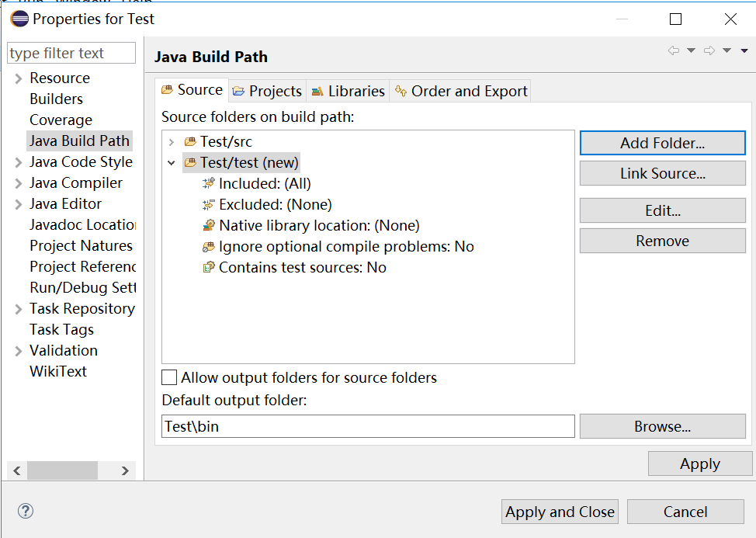
Task: Click the help question mark icon
Action: [26, 511]
